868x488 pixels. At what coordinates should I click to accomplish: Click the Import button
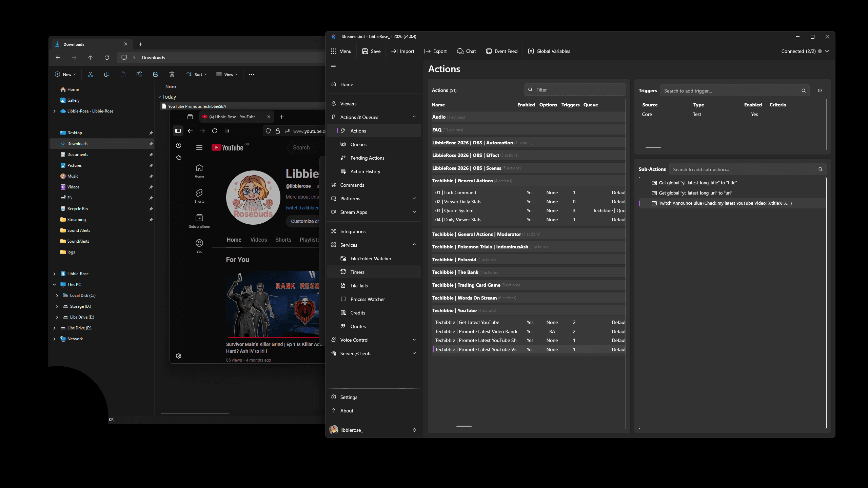403,51
